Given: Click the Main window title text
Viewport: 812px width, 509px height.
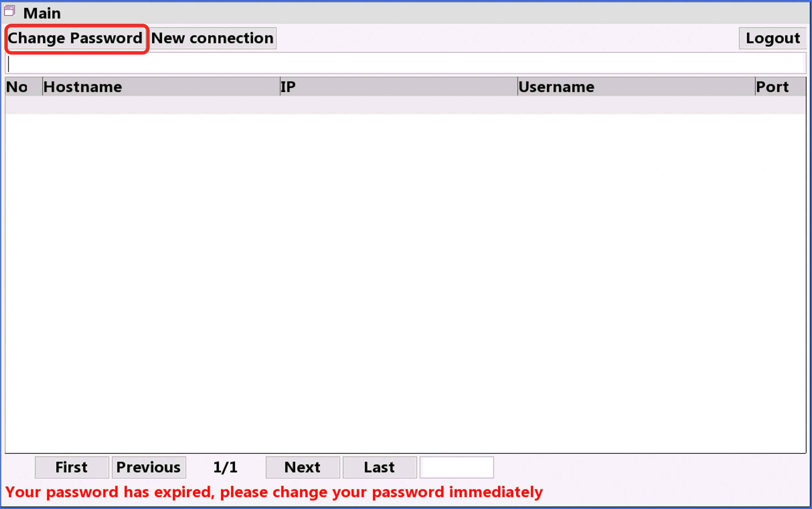Looking at the screenshot, I should coord(42,13).
